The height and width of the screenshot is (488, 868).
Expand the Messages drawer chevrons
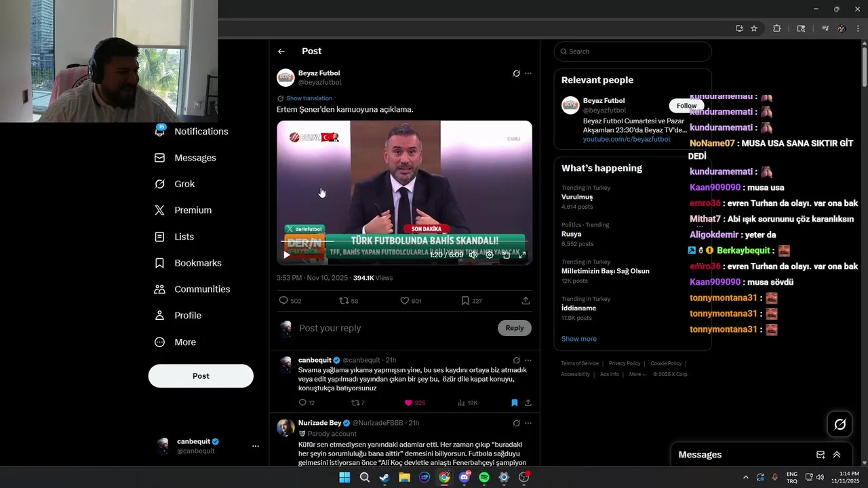coord(837,455)
